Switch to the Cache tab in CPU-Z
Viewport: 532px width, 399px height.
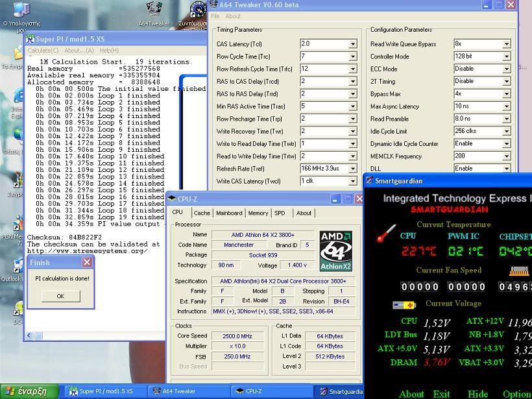tap(202, 213)
